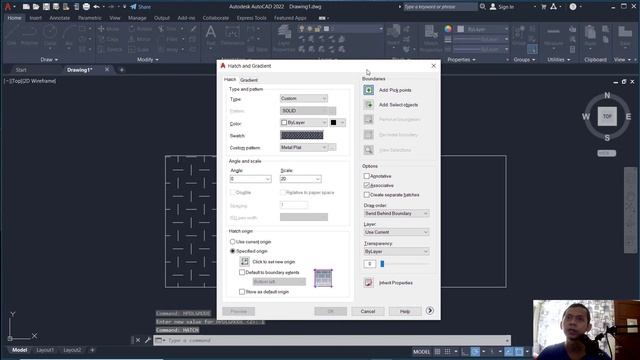Click the Autodesk App Store cart icon
This screenshot has width=640, height=360.
click(x=543, y=7)
